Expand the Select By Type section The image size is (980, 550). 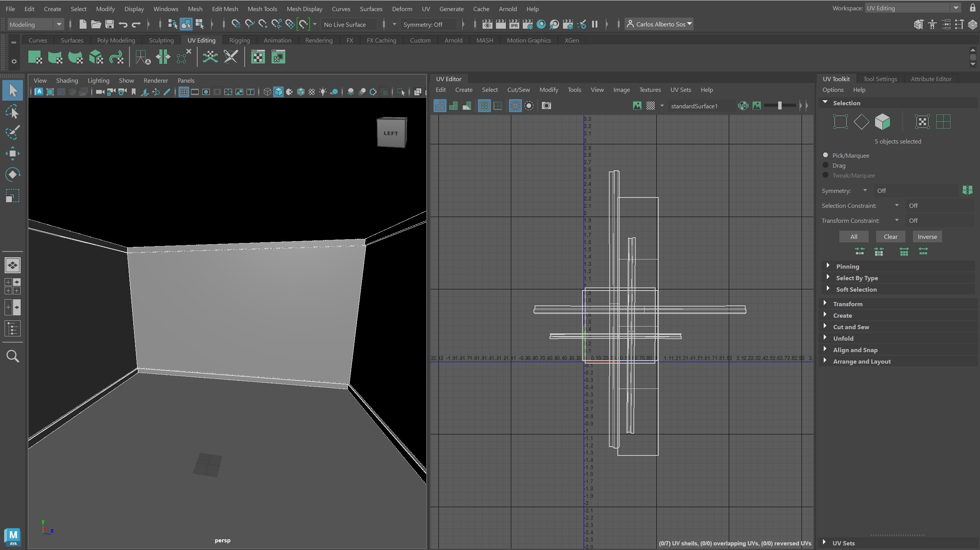click(897, 278)
